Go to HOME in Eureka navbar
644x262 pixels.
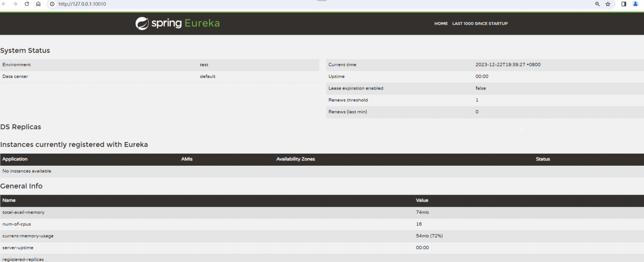[441, 24]
